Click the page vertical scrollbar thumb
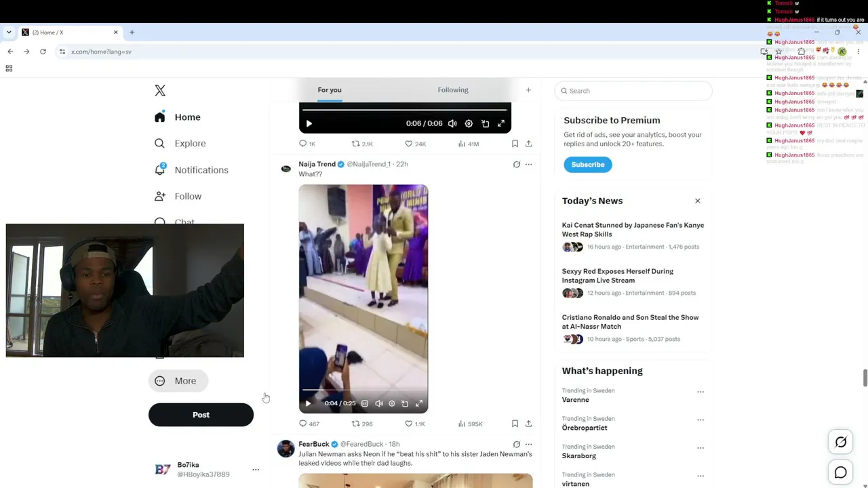This screenshot has height=488, width=868. pos(865,378)
